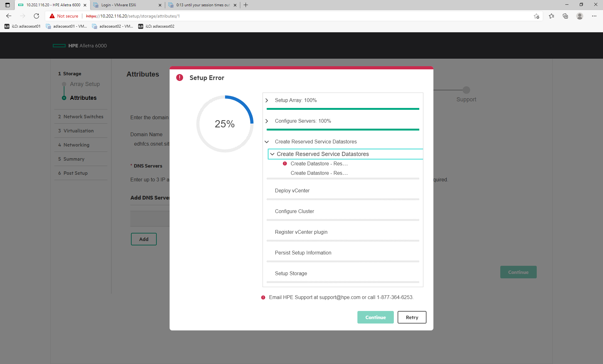This screenshot has width=603, height=364.
Task: Select the Persist Setup Information step
Action: click(303, 253)
